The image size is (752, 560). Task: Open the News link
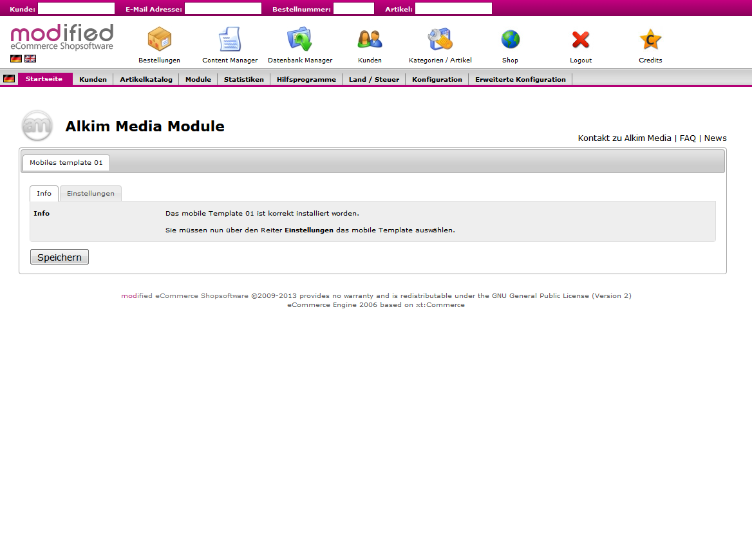(715, 138)
